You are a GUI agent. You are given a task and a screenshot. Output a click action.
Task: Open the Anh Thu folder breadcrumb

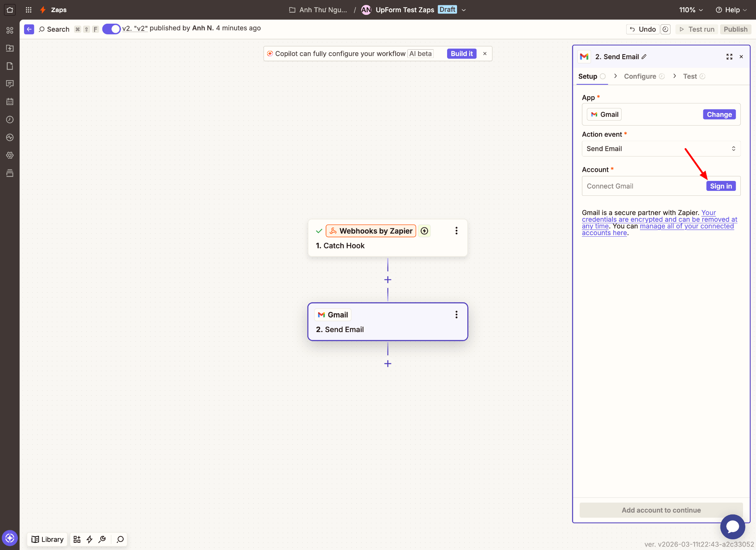pos(318,10)
